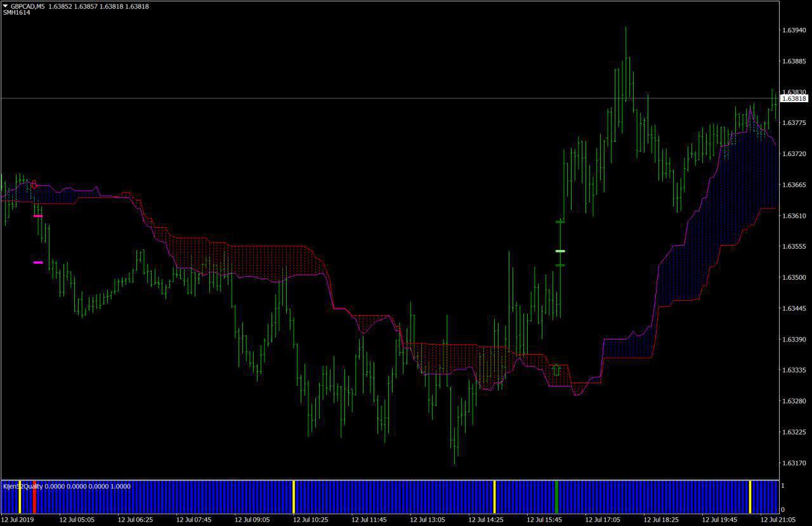812x526 pixels.
Task: Click the 1.63335 price scale label
Action: coord(794,370)
